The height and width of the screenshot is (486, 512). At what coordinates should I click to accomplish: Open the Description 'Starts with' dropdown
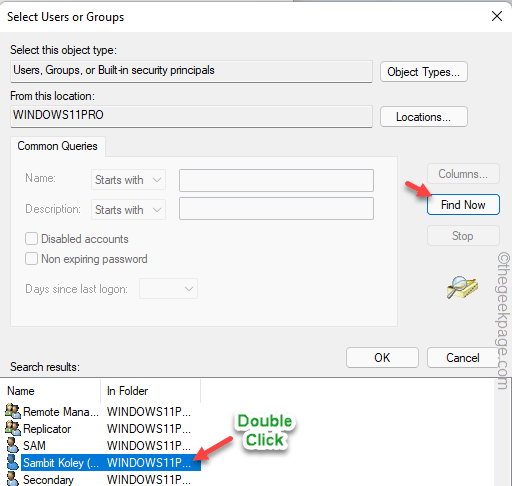click(128, 210)
